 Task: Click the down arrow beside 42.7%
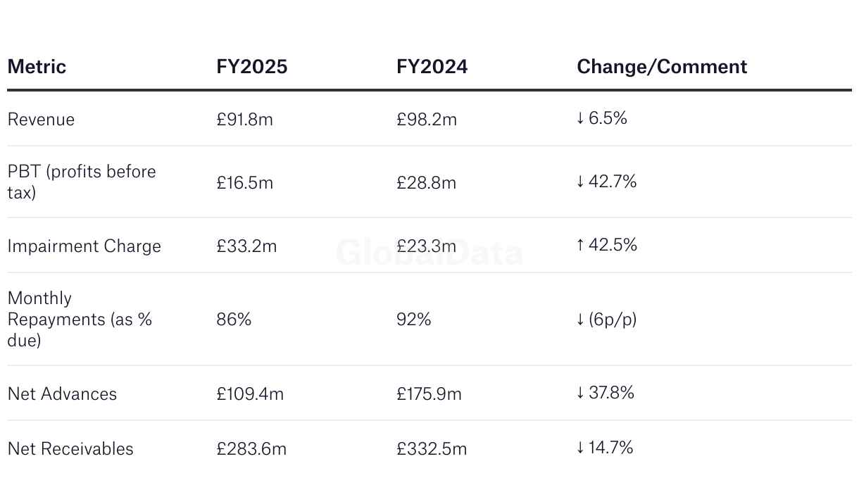click(580, 182)
